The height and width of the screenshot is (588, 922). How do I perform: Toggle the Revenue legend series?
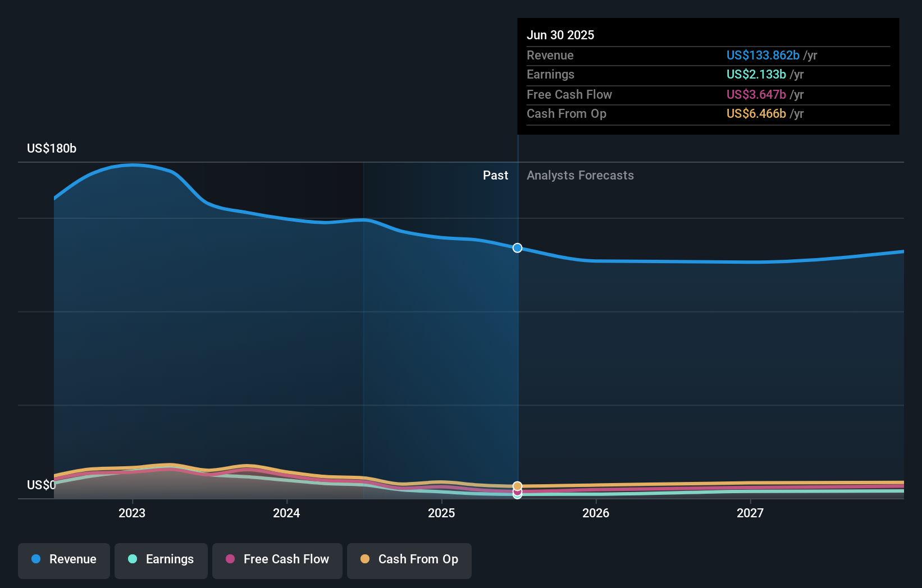click(64, 560)
